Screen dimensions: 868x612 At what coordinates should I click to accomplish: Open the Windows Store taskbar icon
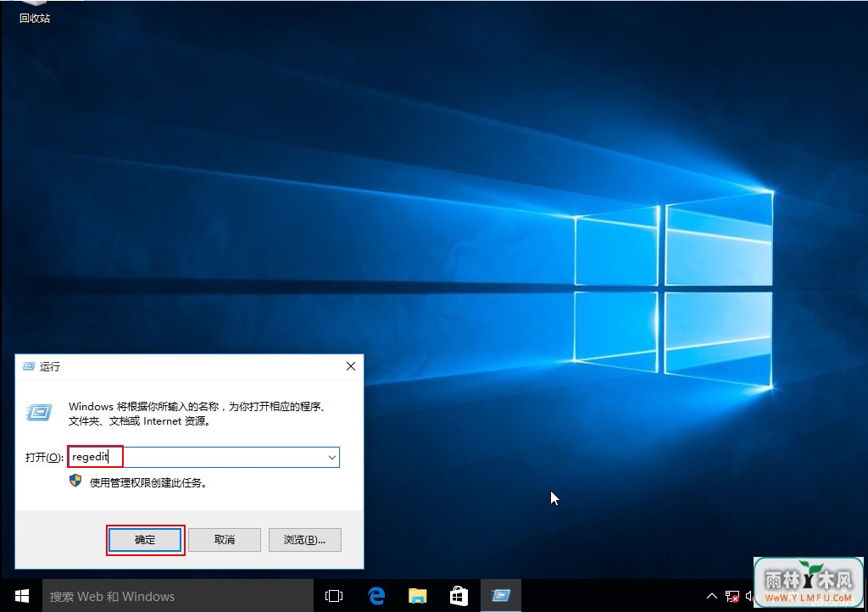point(459,596)
